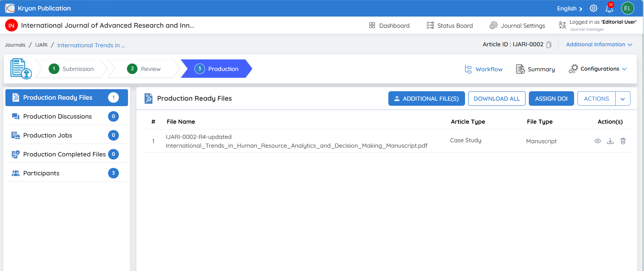The width and height of the screenshot is (644, 271).
Task: Switch to the Review stage
Action: (144, 69)
